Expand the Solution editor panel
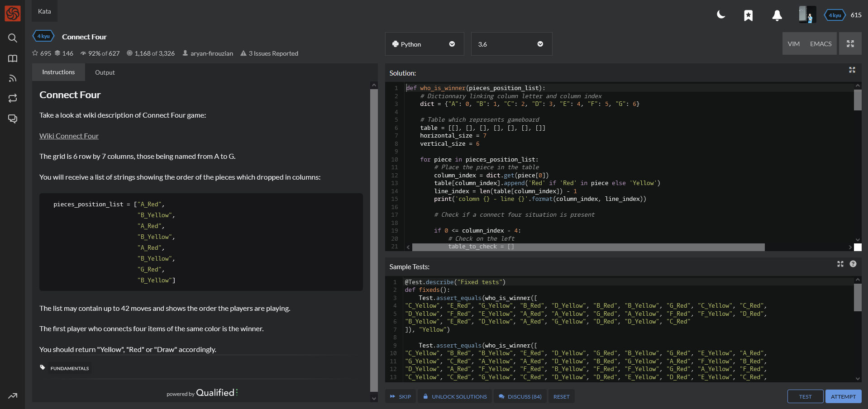 pos(852,70)
